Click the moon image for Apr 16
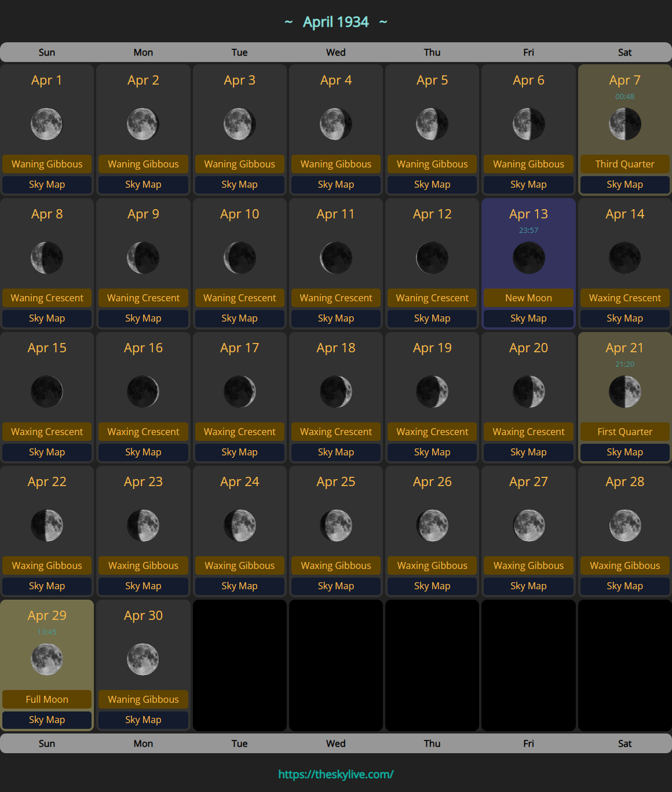 pyautogui.click(x=143, y=392)
